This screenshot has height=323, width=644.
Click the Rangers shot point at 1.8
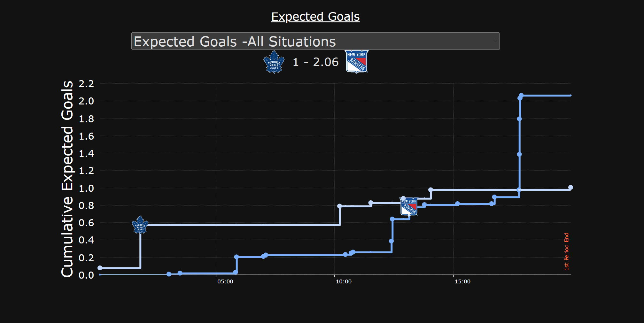point(519,119)
